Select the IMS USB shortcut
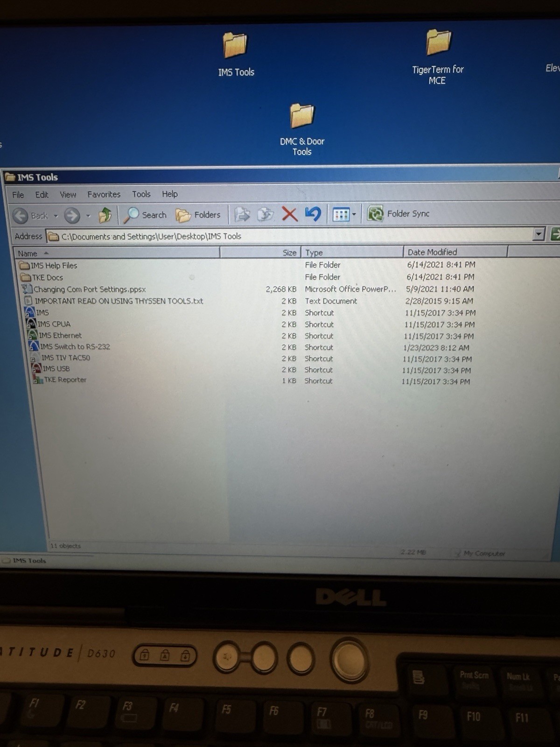 (x=50, y=368)
